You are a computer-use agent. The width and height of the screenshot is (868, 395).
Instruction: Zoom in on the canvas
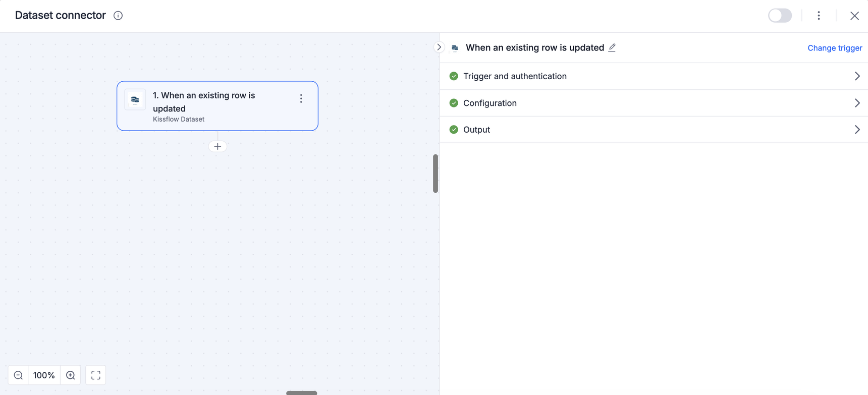tap(71, 375)
